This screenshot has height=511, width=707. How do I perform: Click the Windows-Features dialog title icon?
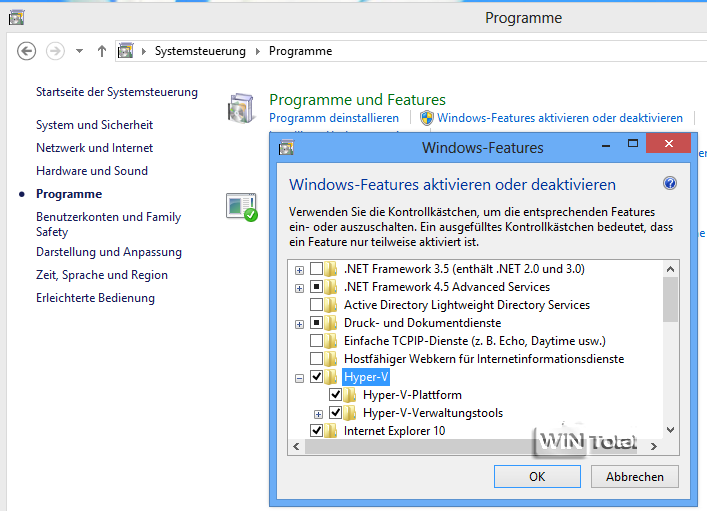point(286,147)
